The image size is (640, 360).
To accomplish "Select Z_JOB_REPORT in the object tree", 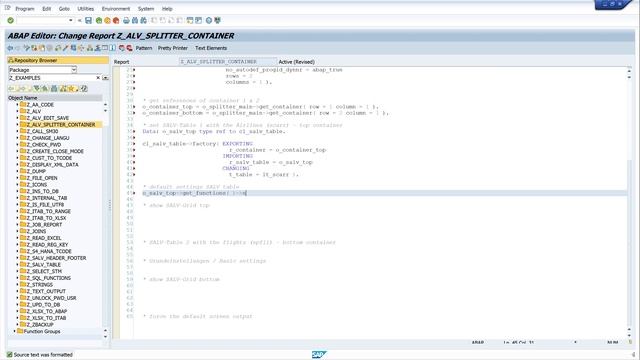I will [44, 224].
